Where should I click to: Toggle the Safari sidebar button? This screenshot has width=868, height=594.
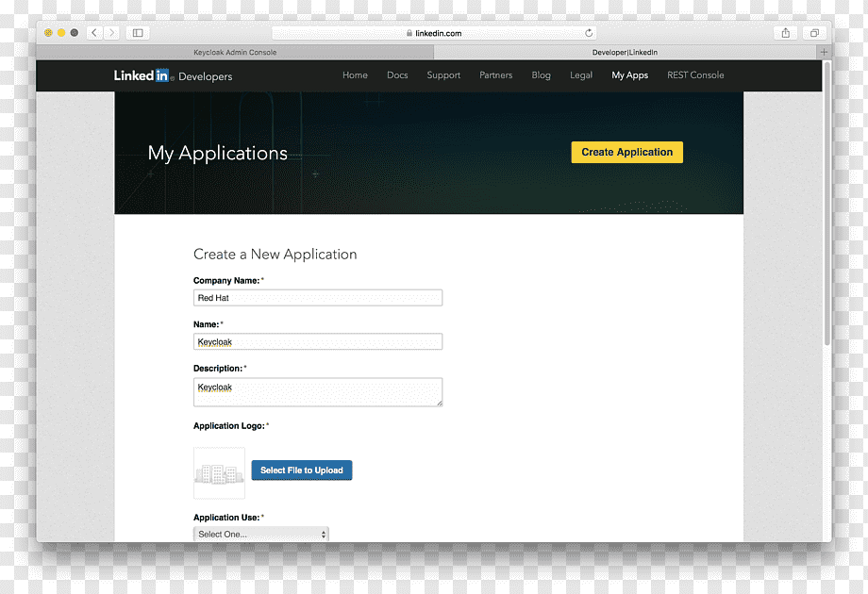[x=138, y=33]
